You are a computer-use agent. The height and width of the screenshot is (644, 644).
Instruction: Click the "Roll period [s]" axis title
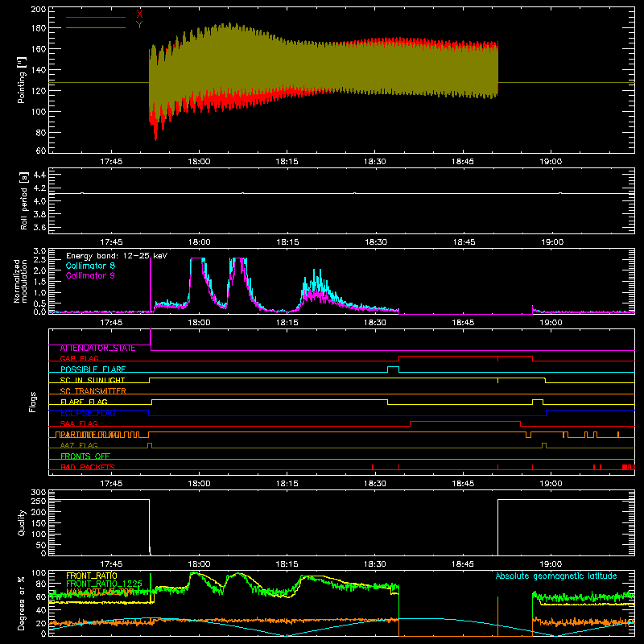click(x=24, y=200)
